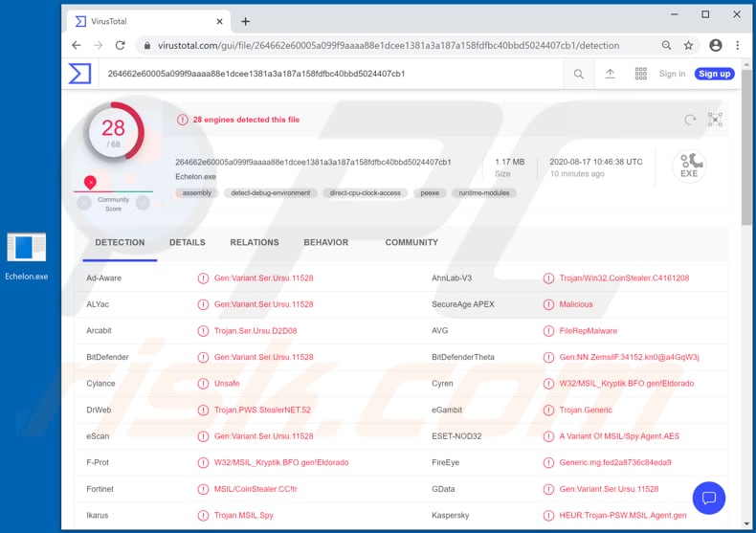Click the reanalyze refresh icon
The height and width of the screenshot is (533, 756).
690,120
